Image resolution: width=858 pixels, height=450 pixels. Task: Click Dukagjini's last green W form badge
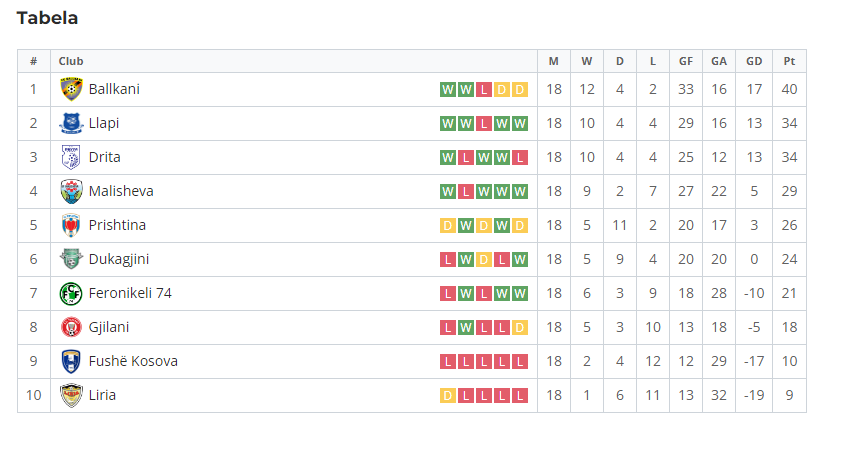[520, 259]
